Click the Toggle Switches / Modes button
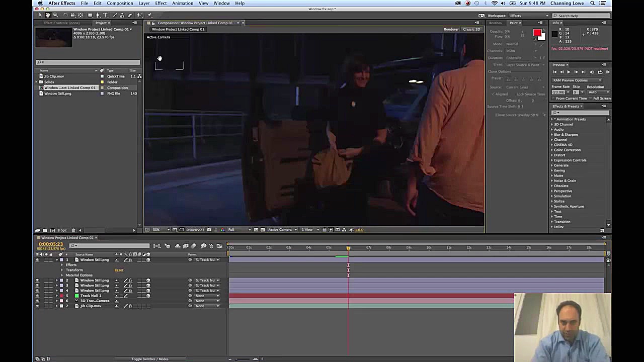 pyautogui.click(x=150, y=359)
